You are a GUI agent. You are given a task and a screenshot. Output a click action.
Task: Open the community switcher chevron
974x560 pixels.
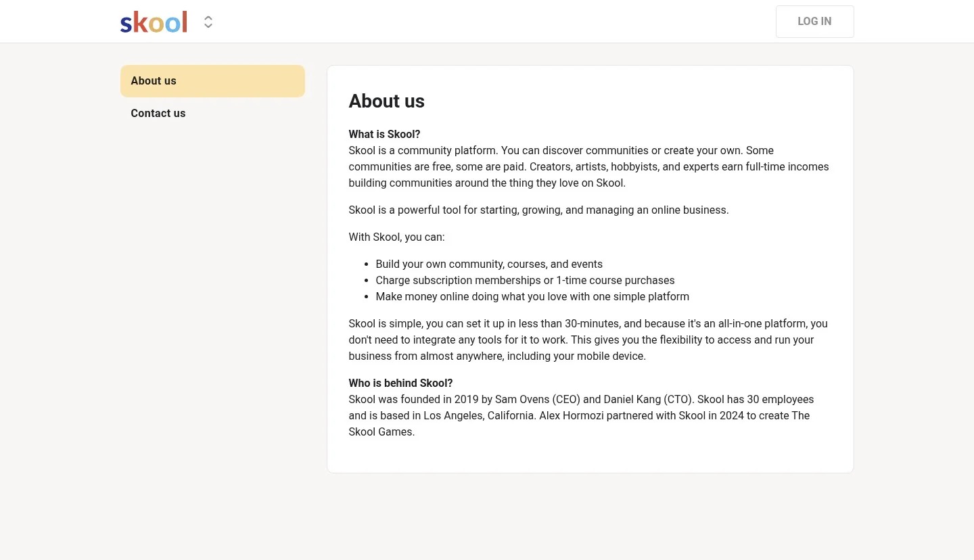click(x=208, y=22)
